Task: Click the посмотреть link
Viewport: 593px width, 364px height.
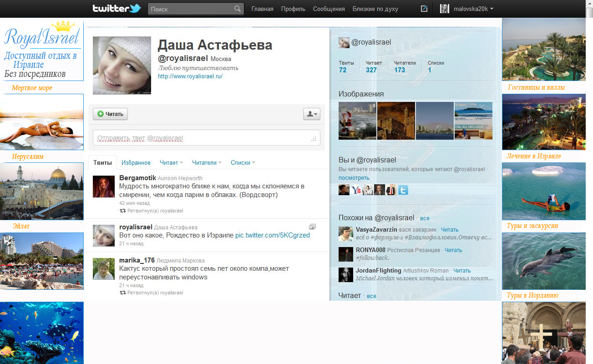Action: tap(354, 177)
